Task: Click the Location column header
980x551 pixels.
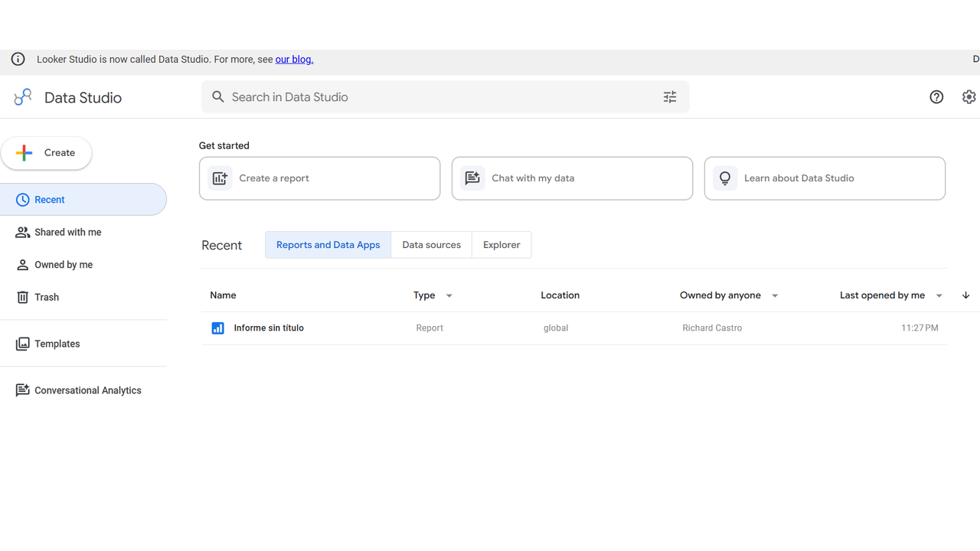Action: 560,295
